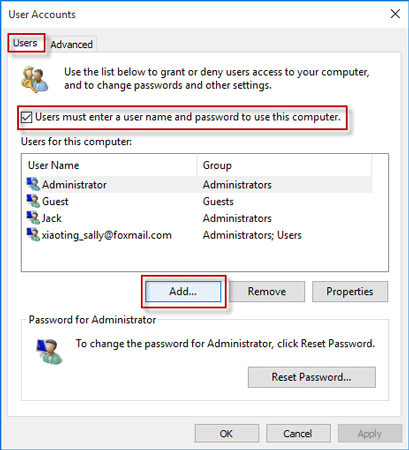Viewport: 409px width, 450px height.
Task: Click the Cancel button
Action: tap(298, 433)
